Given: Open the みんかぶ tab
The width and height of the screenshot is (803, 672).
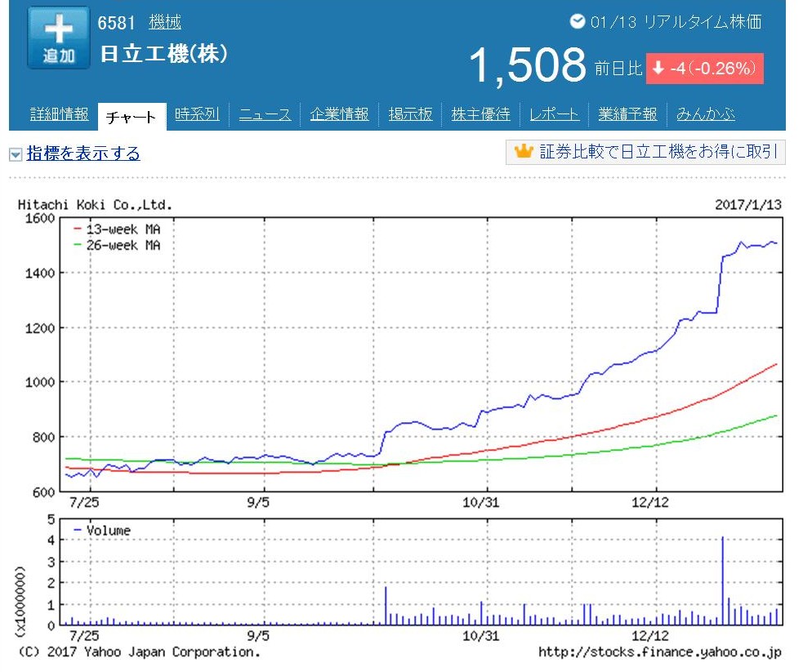Looking at the screenshot, I should point(707,114).
